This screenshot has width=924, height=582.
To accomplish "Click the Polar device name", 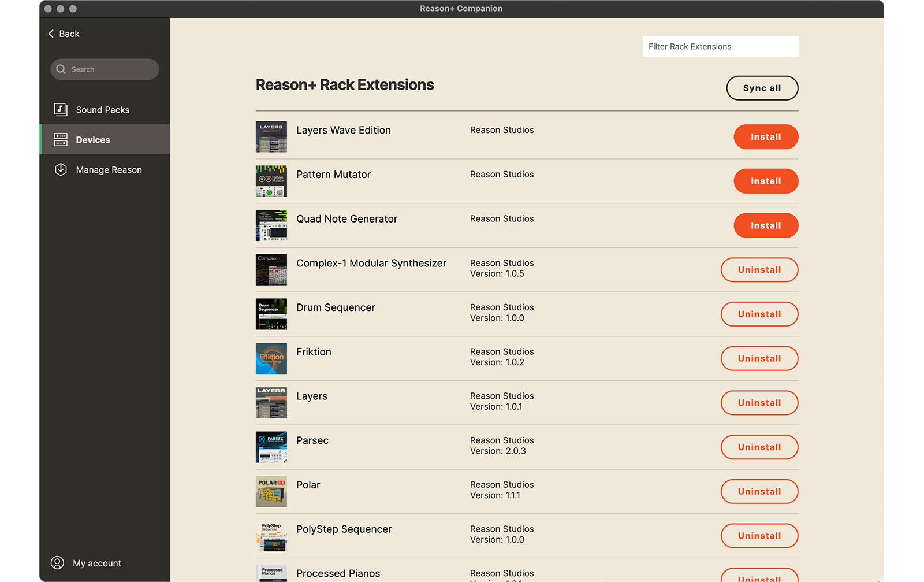I will (x=308, y=484).
